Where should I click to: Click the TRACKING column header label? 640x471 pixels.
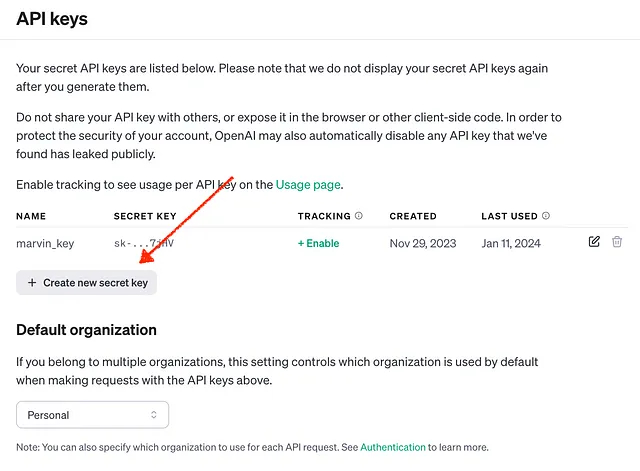tap(324, 216)
